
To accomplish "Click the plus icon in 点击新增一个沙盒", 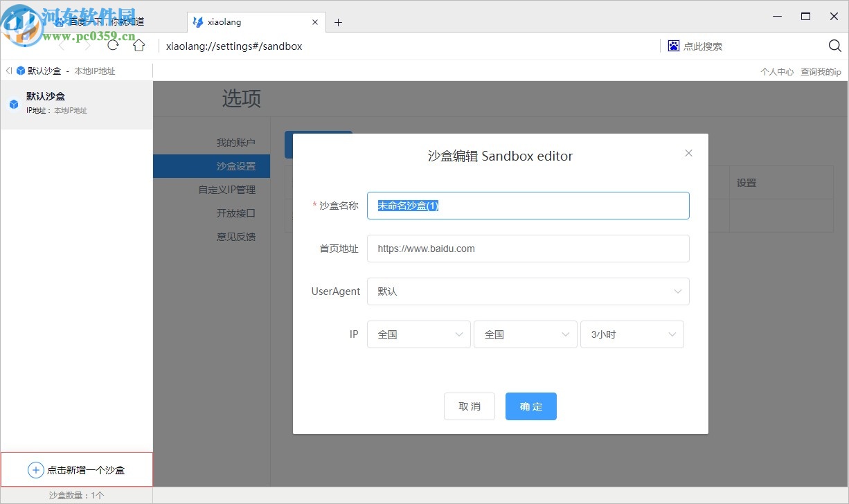I will [35, 469].
